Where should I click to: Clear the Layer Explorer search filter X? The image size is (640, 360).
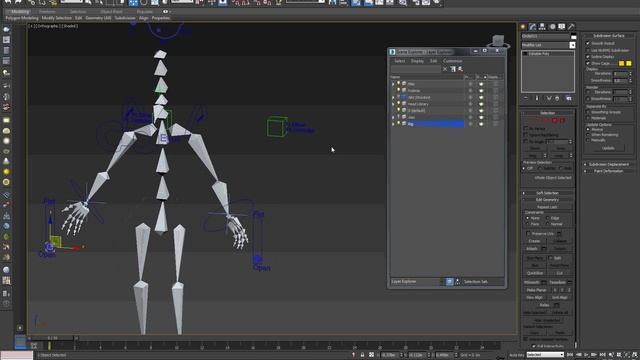(x=445, y=69)
